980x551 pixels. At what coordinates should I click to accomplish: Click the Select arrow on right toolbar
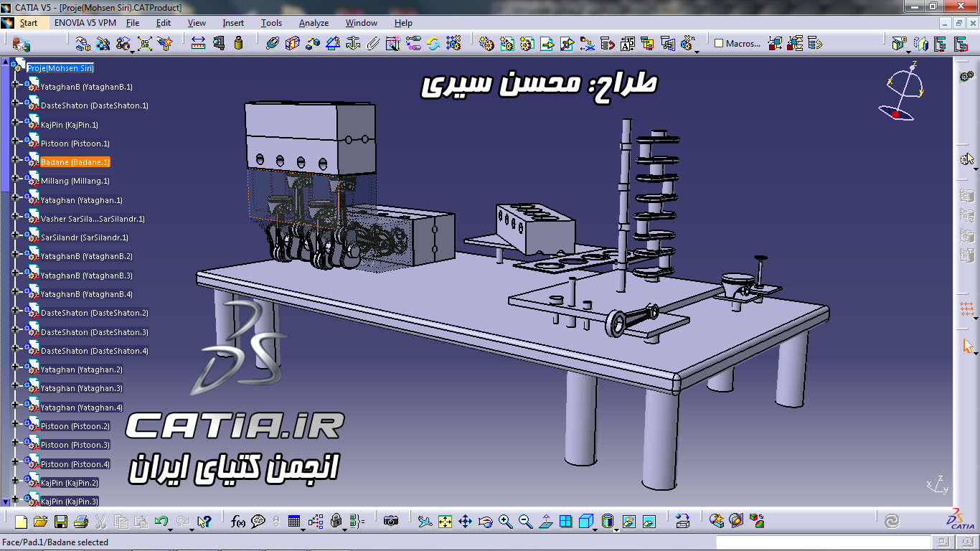tap(967, 346)
